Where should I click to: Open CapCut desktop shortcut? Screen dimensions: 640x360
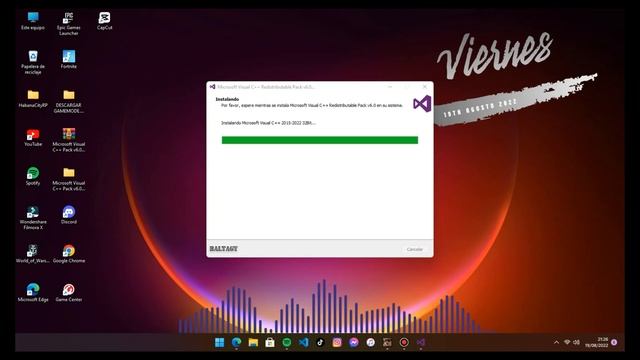pos(104,21)
